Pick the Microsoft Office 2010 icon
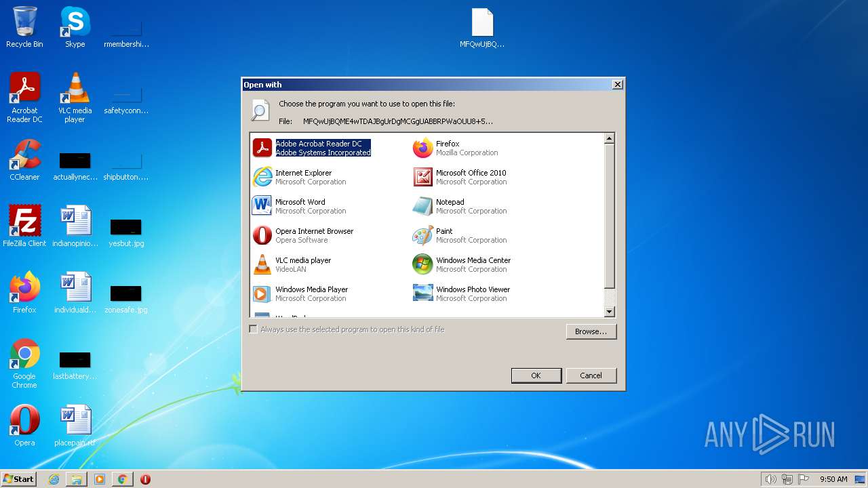 pyautogui.click(x=422, y=177)
